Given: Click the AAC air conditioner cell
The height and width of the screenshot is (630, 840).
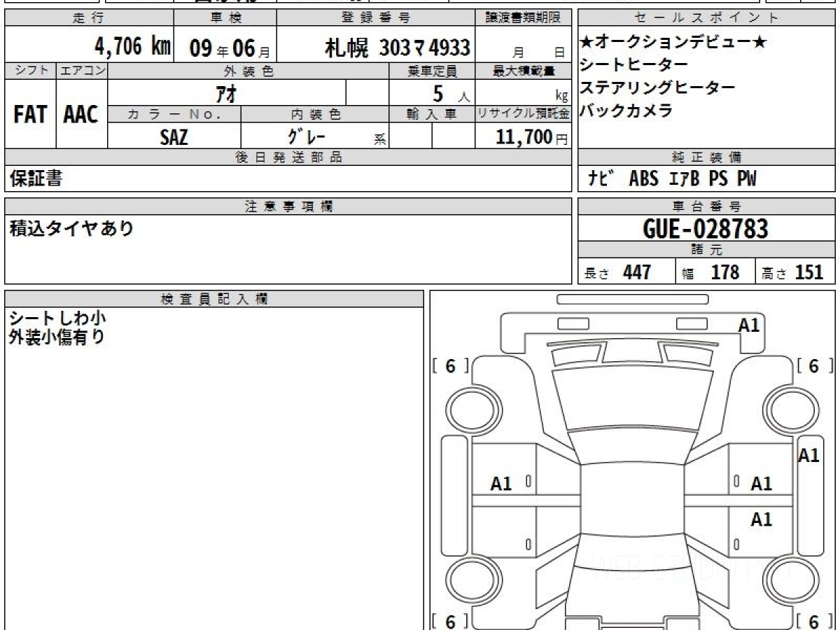Looking at the screenshot, I should pos(81,115).
